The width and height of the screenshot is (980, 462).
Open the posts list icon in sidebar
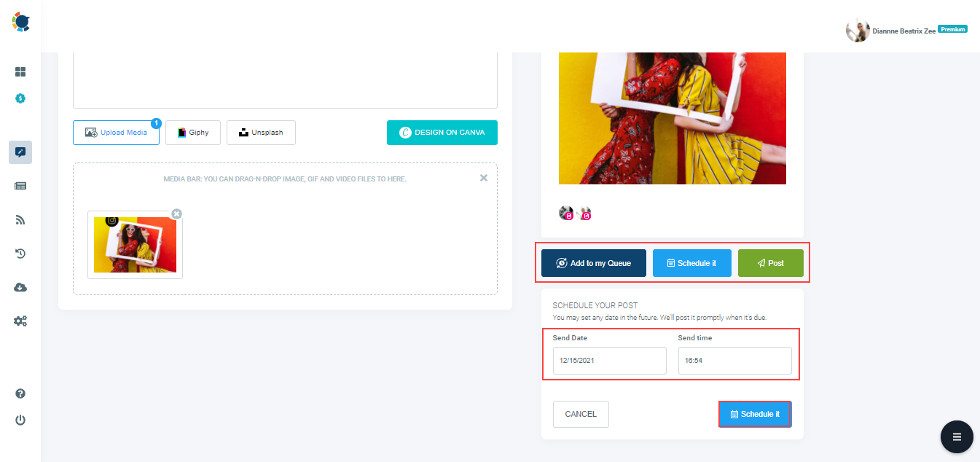[x=20, y=186]
